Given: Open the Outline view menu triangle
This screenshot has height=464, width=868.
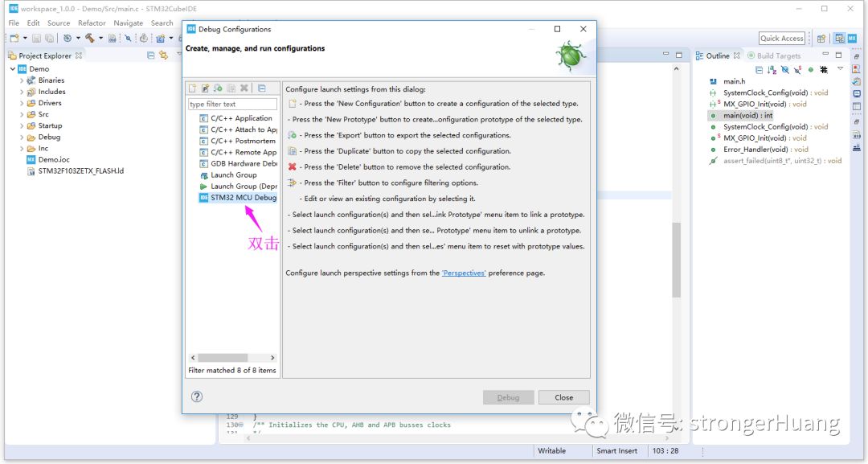Looking at the screenshot, I should click(840, 68).
